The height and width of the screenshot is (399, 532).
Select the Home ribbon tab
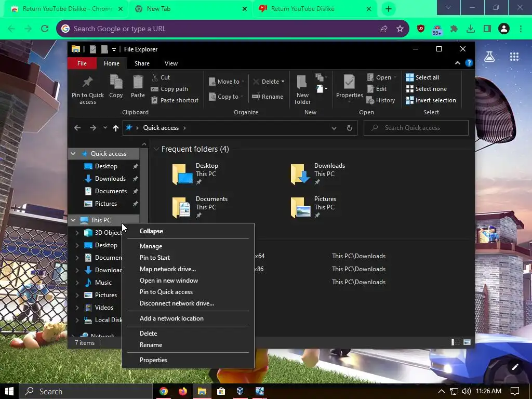112,63
